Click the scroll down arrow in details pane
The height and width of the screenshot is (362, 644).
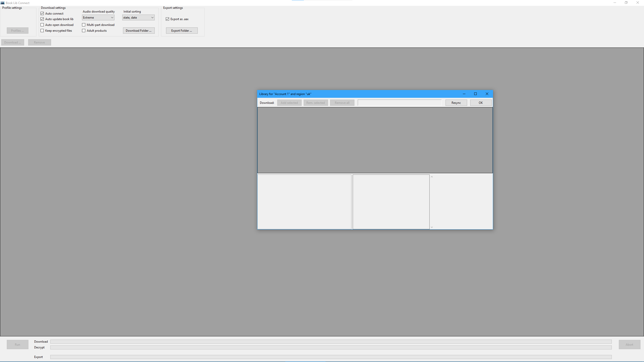pos(432,227)
